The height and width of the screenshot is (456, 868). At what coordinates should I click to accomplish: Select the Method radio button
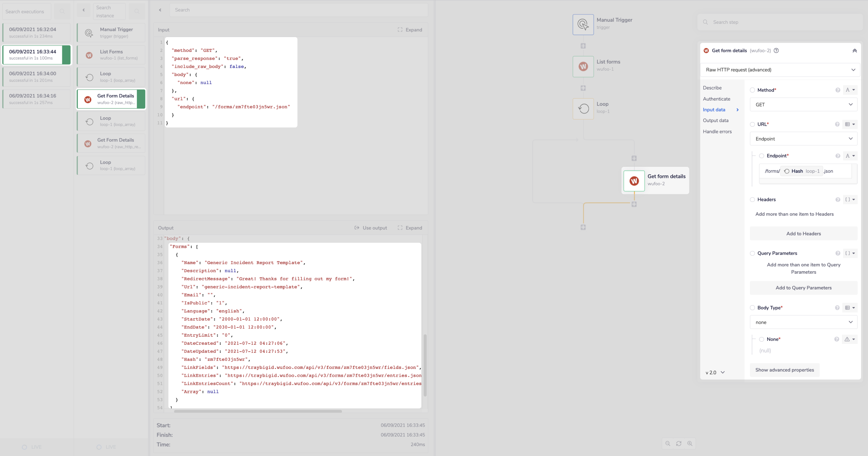[x=753, y=90]
